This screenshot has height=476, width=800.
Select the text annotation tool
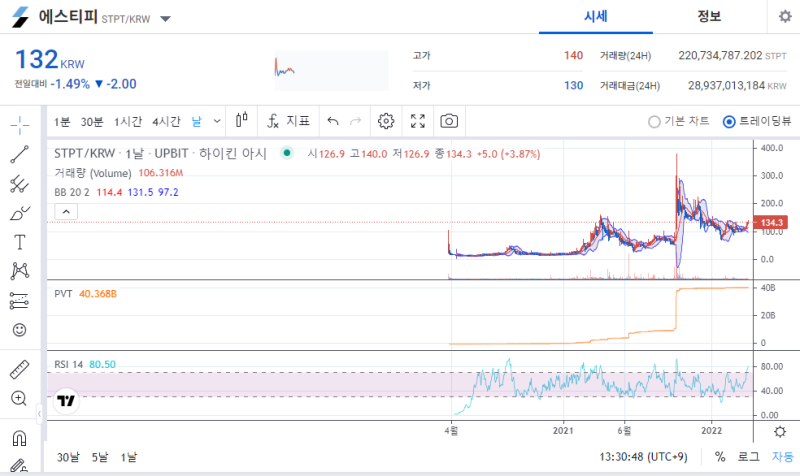[x=19, y=242]
